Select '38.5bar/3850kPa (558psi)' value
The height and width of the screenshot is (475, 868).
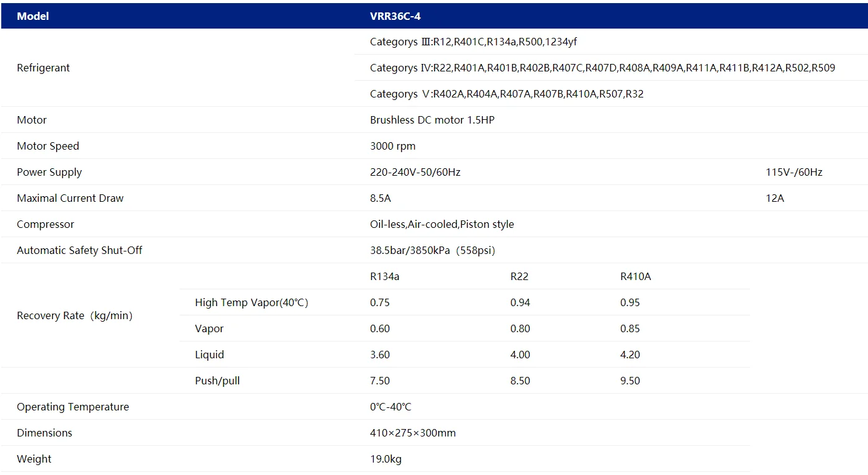(x=433, y=250)
